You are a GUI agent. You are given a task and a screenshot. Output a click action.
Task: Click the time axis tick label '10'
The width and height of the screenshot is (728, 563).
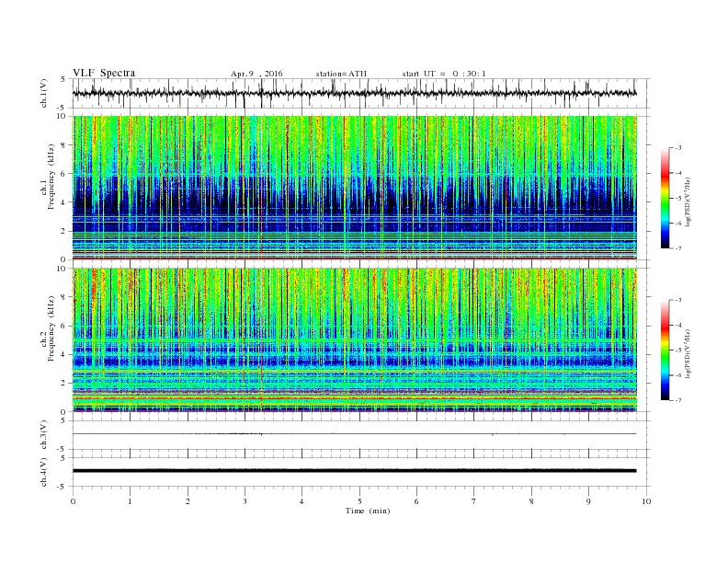click(x=646, y=501)
